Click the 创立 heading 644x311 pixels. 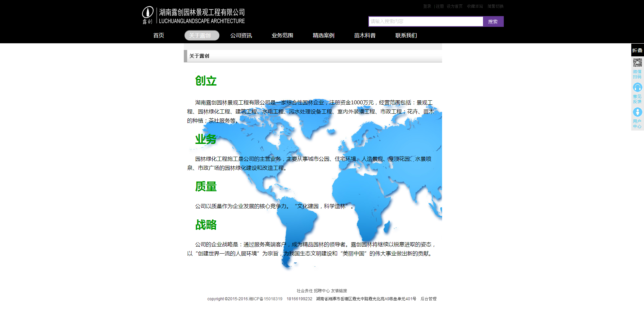click(x=206, y=81)
